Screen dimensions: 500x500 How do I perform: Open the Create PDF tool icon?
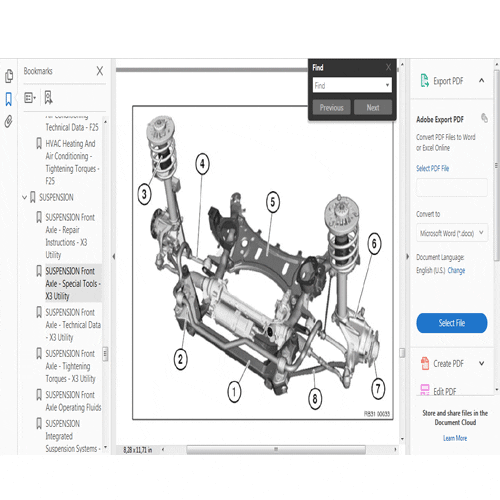point(425,363)
